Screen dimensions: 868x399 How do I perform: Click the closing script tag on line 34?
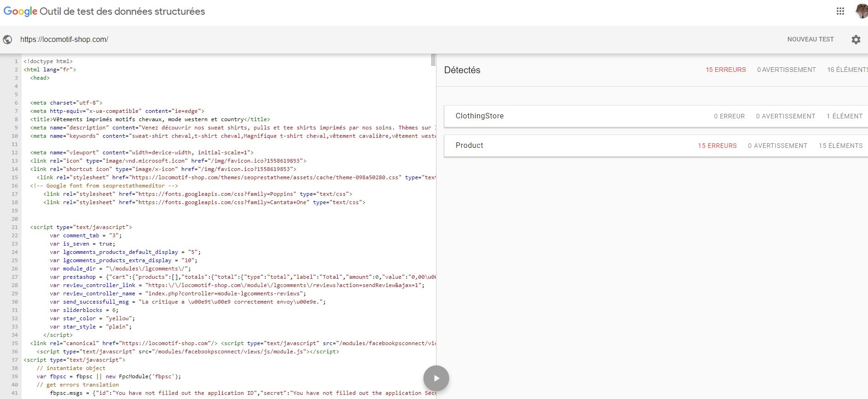pos(58,335)
